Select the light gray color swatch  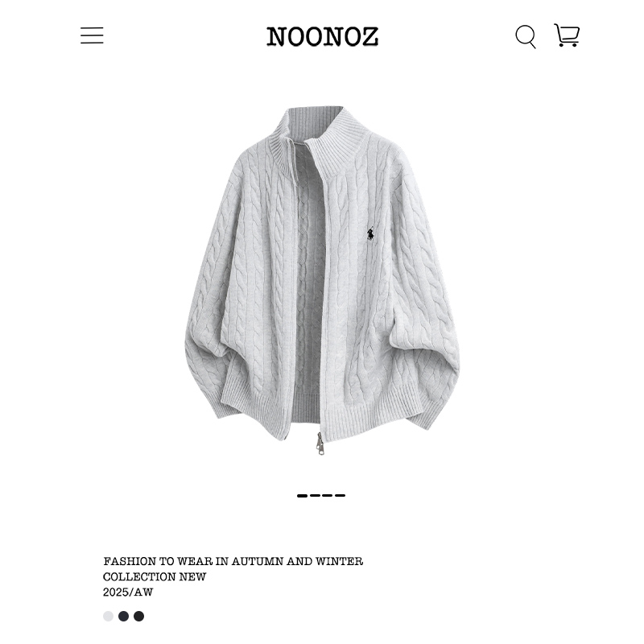108,616
